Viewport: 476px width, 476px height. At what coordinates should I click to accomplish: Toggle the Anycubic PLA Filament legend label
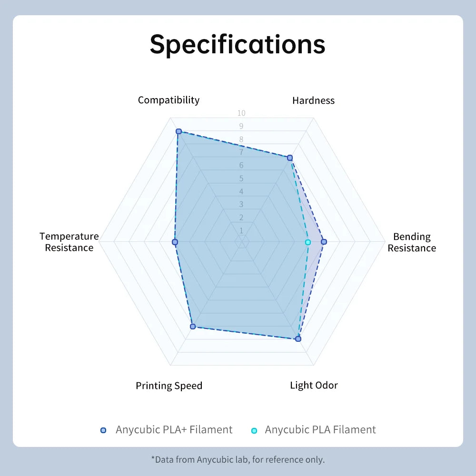click(320, 430)
